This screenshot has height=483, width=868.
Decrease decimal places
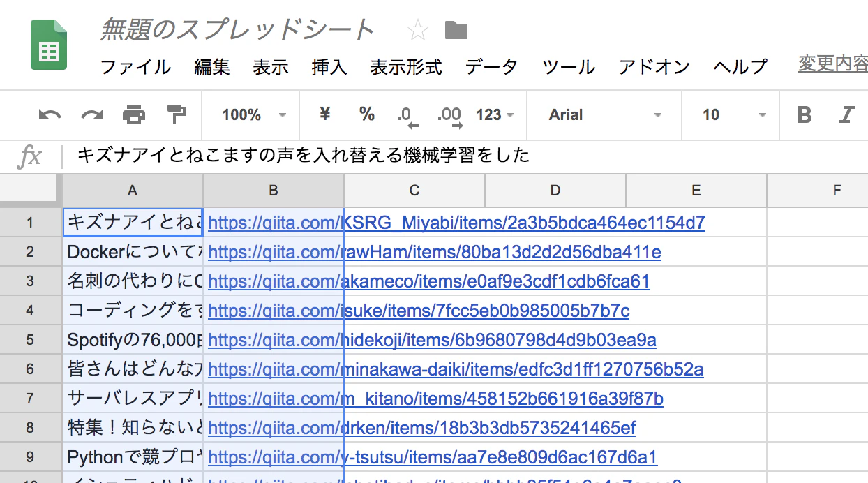407,117
